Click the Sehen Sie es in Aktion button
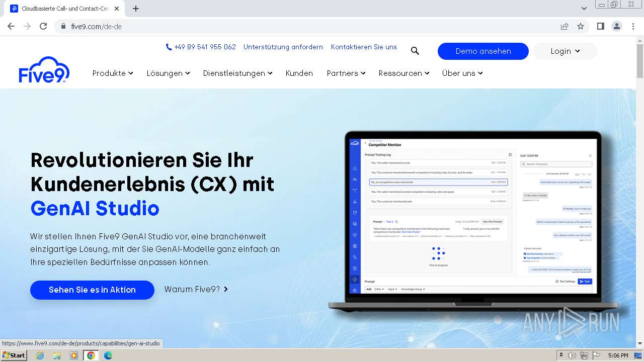 pyautogui.click(x=92, y=290)
